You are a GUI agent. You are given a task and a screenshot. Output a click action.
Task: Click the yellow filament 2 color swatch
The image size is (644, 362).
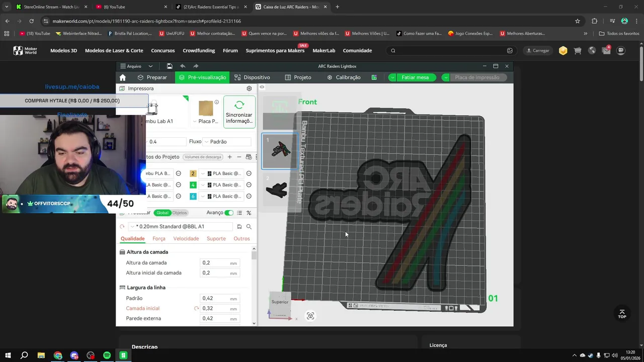tap(193, 173)
